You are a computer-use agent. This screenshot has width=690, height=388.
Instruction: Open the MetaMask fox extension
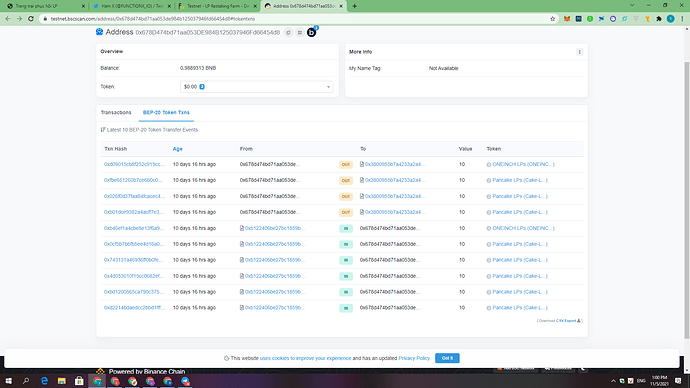click(567, 19)
